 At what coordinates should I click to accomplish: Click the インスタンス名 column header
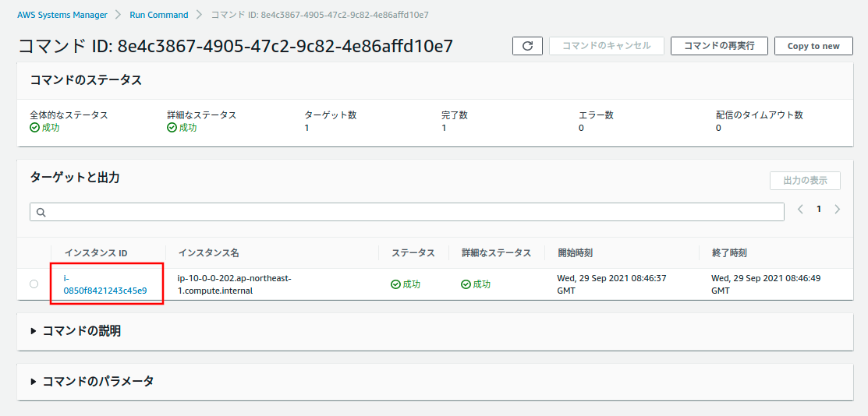[x=208, y=253]
